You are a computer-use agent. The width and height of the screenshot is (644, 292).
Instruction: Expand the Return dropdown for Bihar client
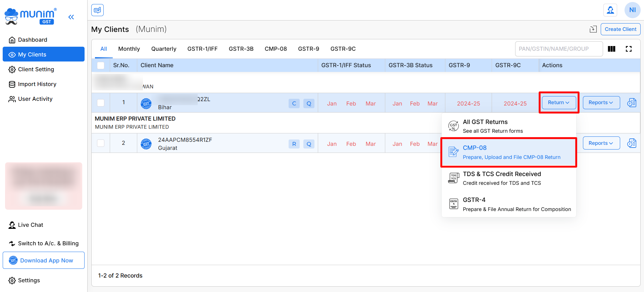tap(558, 103)
